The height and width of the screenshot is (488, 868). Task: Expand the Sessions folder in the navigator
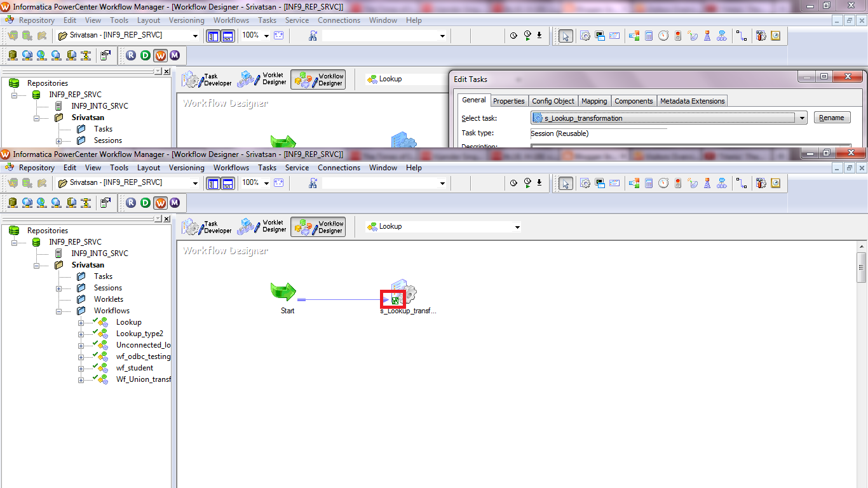[59, 287]
